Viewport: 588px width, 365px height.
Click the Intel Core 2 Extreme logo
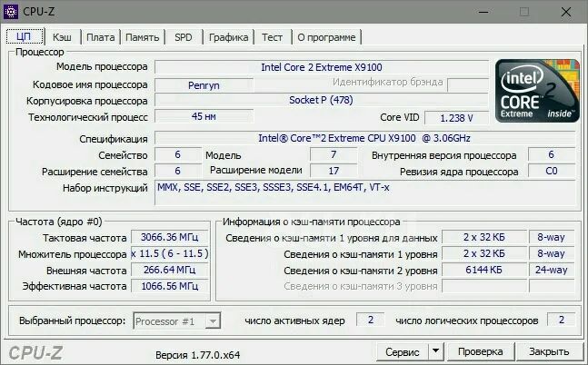pos(537,91)
